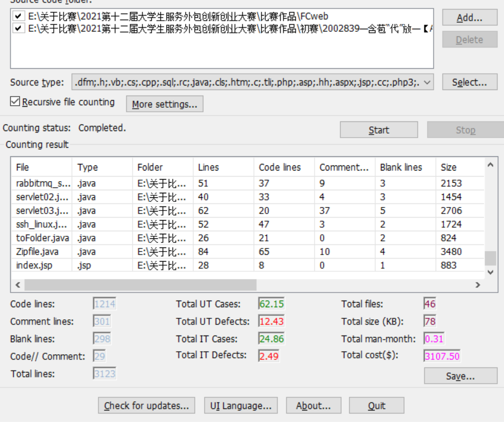This screenshot has height=422, width=504.
Task: Sort by the Comment... column header
Action: click(345, 167)
